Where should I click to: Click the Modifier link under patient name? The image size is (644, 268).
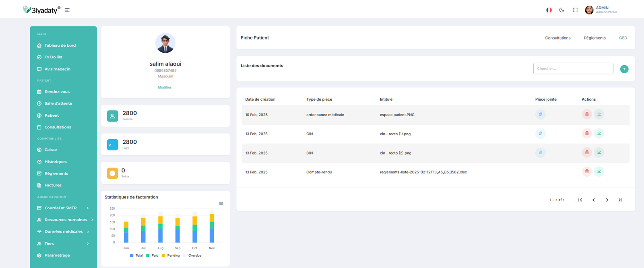click(165, 87)
